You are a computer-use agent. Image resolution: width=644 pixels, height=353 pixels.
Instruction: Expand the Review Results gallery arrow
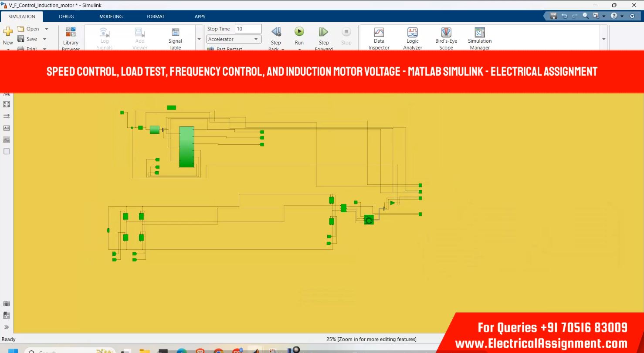point(603,39)
